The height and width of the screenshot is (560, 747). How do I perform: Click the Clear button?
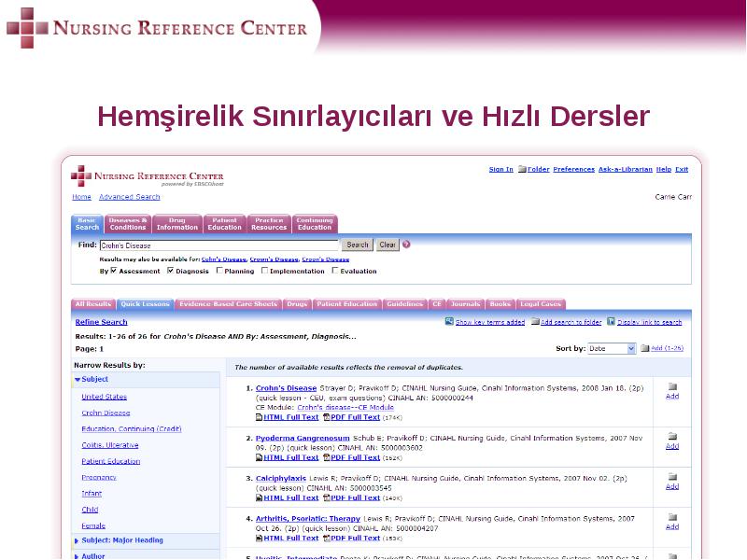point(388,245)
